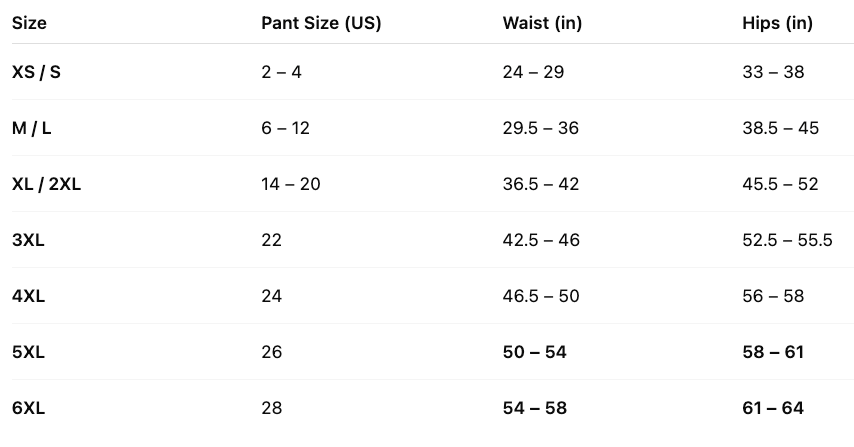Select the XL / 2XL size label
This screenshot has width=854, height=447.
(46, 184)
